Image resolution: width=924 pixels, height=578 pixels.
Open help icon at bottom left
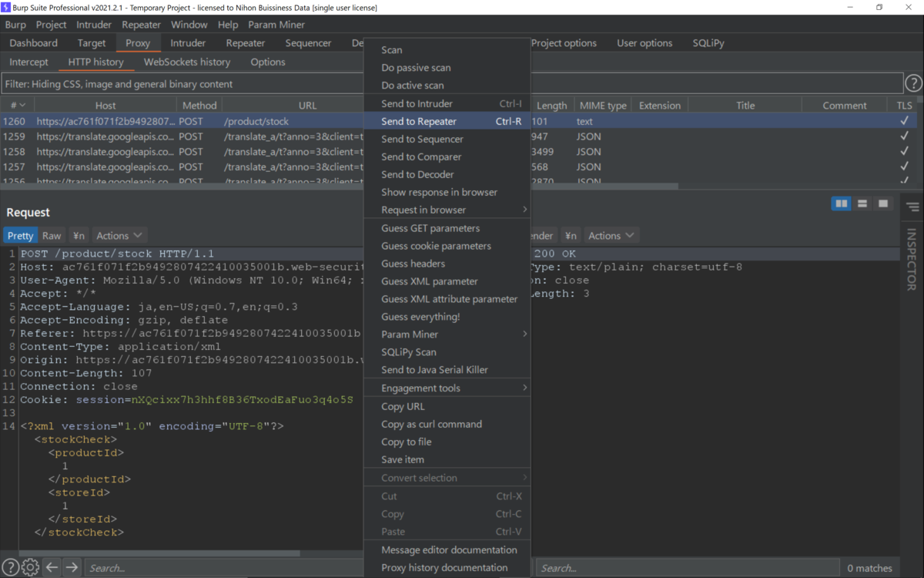pos(10,567)
